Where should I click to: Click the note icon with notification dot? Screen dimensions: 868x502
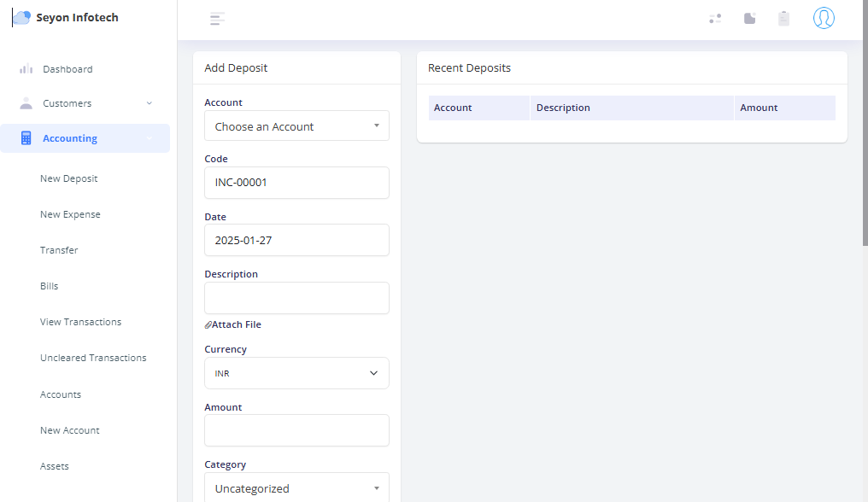750,18
